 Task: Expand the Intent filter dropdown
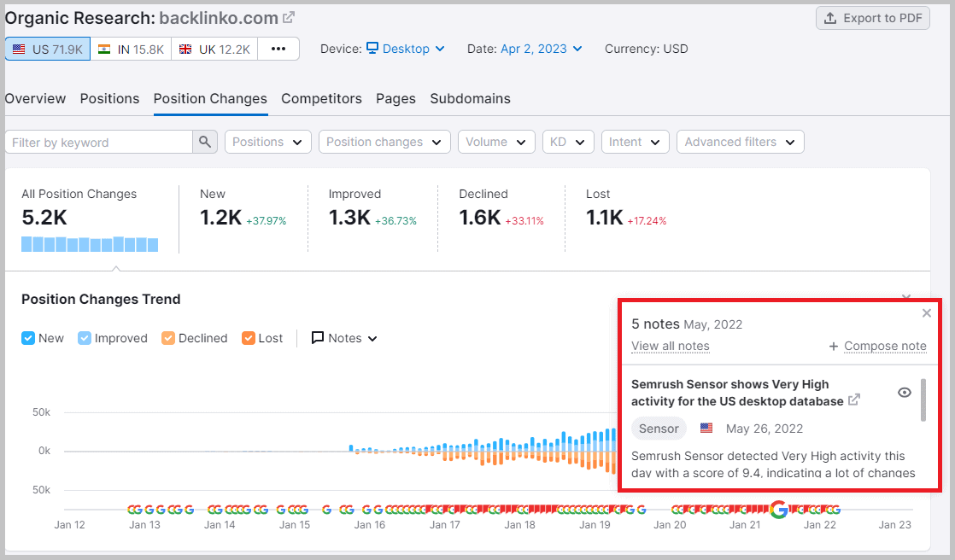point(636,143)
